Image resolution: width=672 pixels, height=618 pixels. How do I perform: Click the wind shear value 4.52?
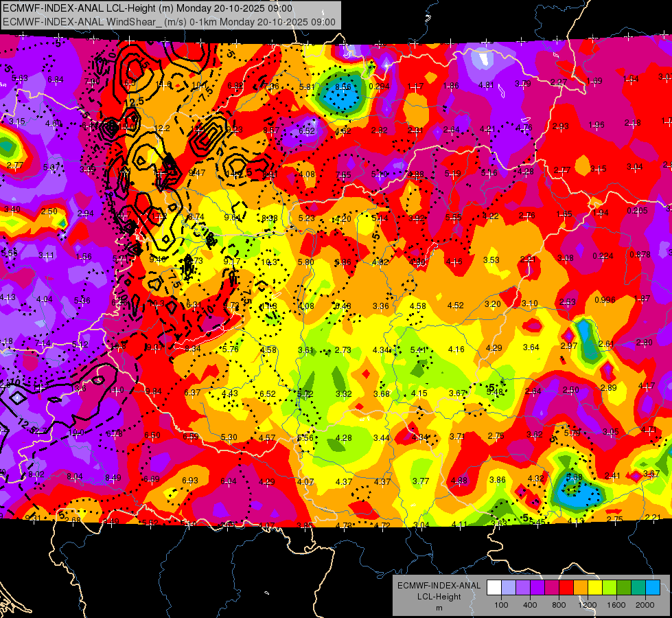pyautogui.click(x=456, y=306)
